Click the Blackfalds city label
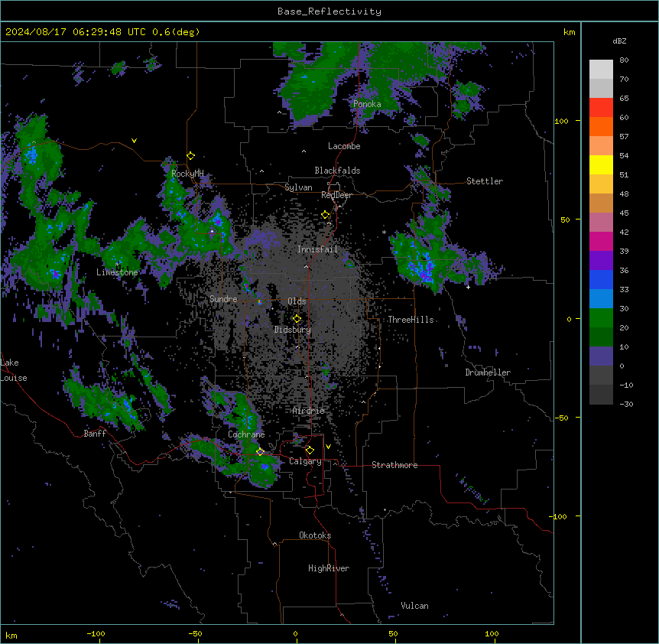The height and width of the screenshot is (644, 659). tap(337, 171)
